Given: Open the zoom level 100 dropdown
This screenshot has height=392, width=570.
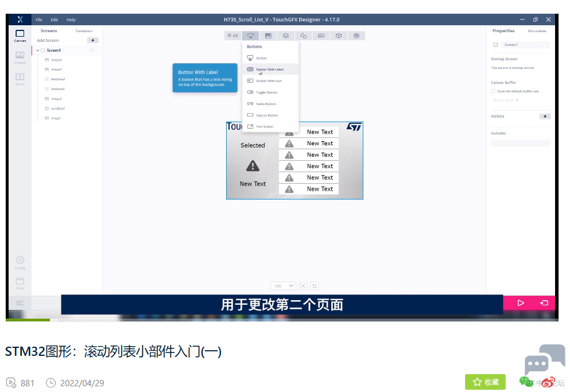Looking at the screenshot, I should [x=283, y=286].
